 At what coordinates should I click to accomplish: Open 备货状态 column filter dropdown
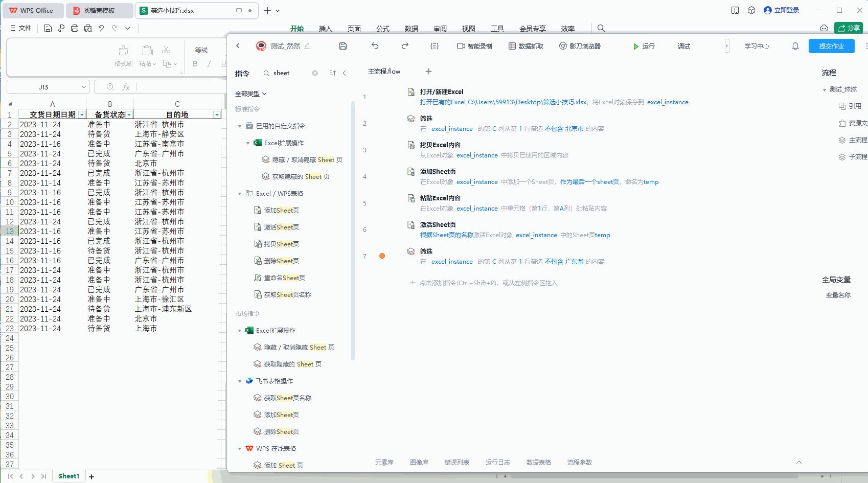[x=129, y=115]
